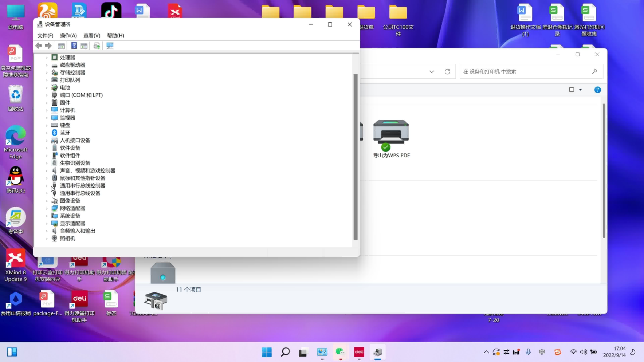The height and width of the screenshot is (362, 644).
Task: Open 回收站 Recycle Bin desktop icon
Action: (15, 97)
